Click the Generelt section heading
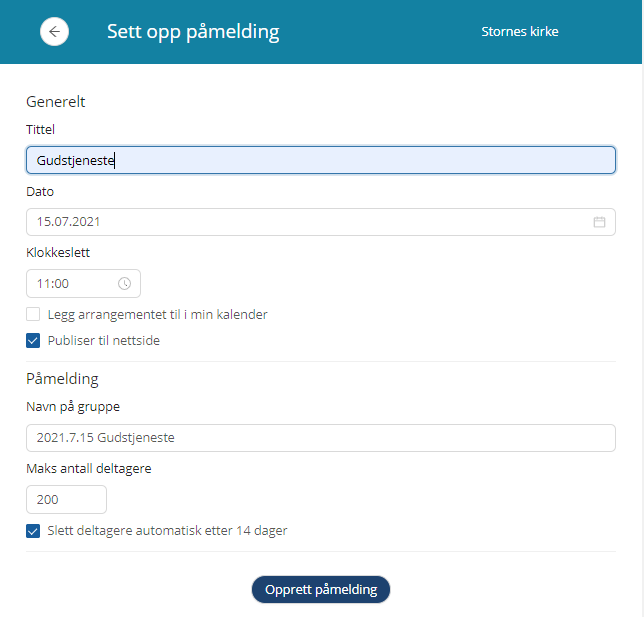644x617 pixels. pyautogui.click(x=56, y=101)
